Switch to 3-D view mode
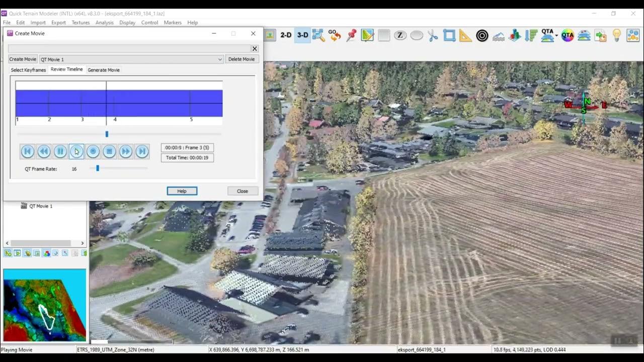Screen dimensions: 644x362 (x=302, y=35)
